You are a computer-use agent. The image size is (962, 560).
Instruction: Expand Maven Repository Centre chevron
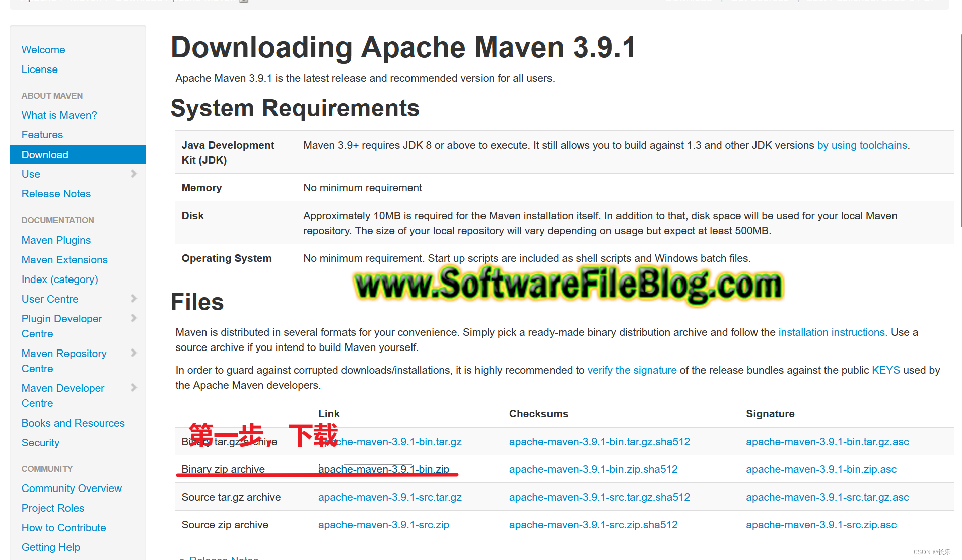[134, 353]
